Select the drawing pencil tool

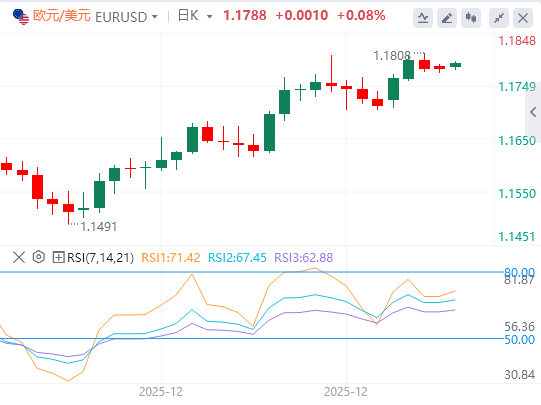coord(447,18)
